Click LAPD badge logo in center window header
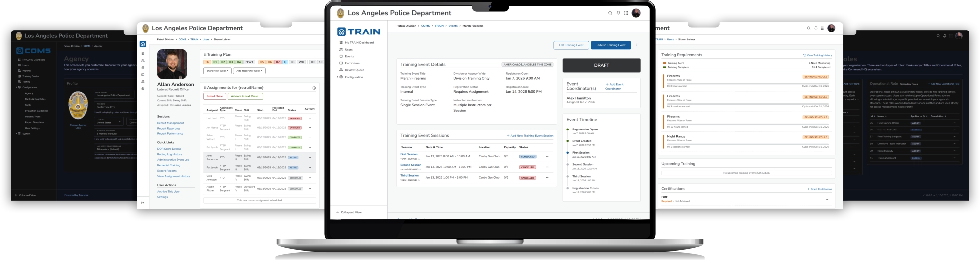The height and width of the screenshot is (261, 980). (341, 13)
